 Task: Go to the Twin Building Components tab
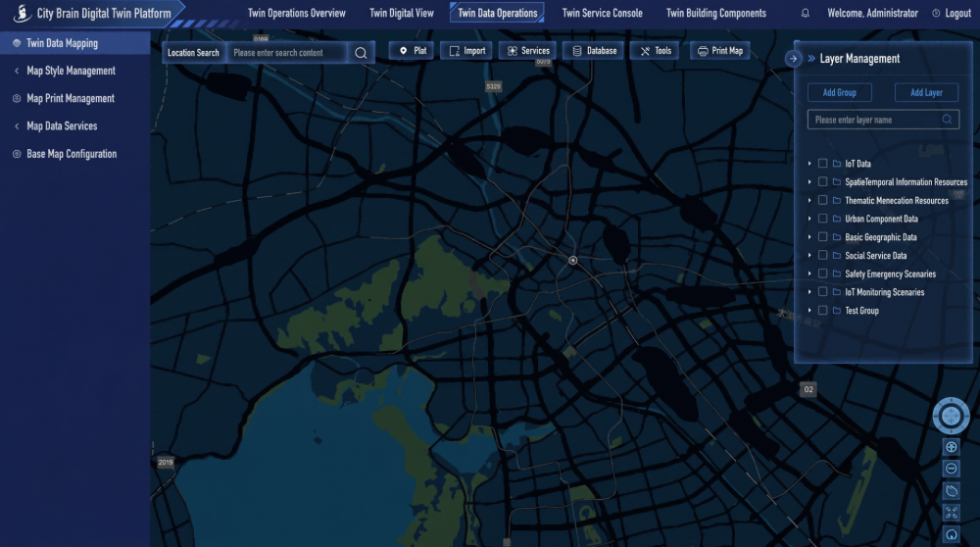(x=715, y=13)
